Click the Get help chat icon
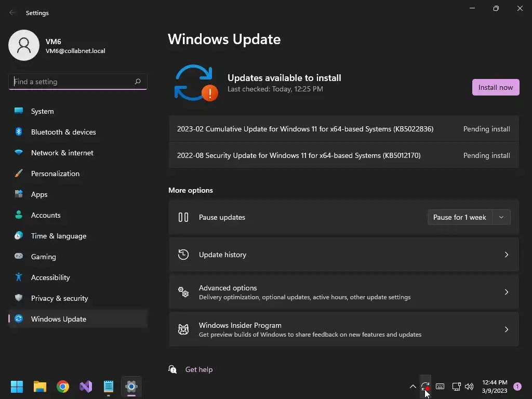 point(172,369)
